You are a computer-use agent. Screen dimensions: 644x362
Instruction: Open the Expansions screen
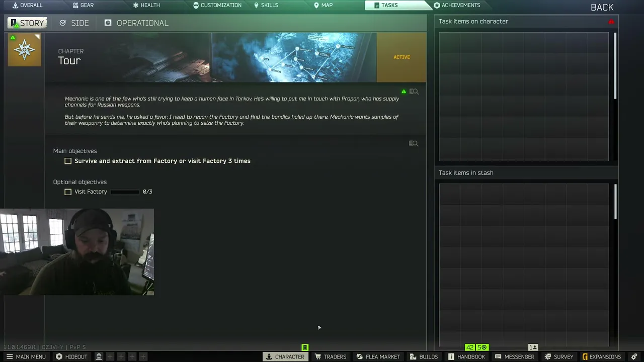point(601,357)
